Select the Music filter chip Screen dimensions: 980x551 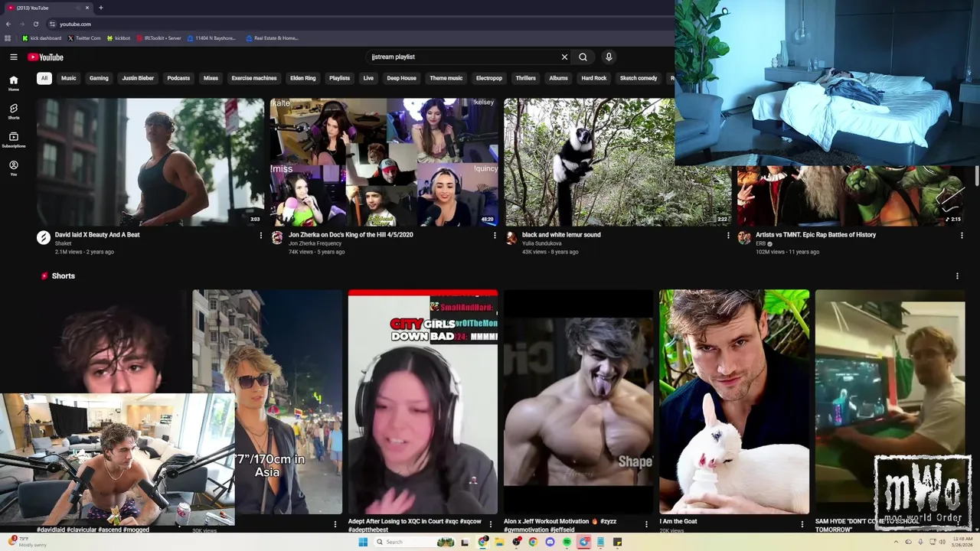(x=69, y=78)
